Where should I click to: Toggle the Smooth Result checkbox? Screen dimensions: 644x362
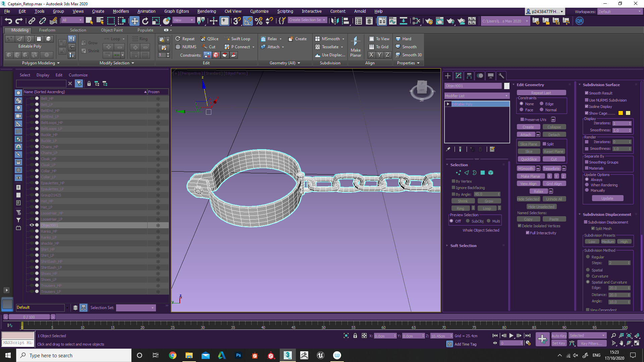pos(587,93)
